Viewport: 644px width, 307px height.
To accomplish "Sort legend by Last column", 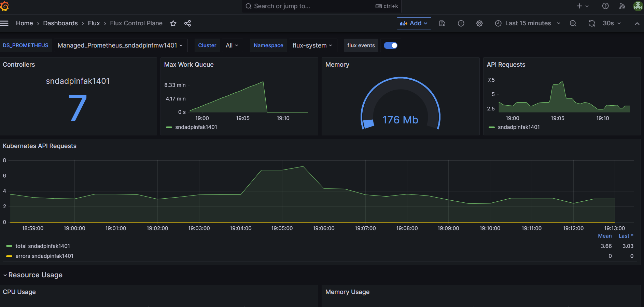I will coord(626,236).
